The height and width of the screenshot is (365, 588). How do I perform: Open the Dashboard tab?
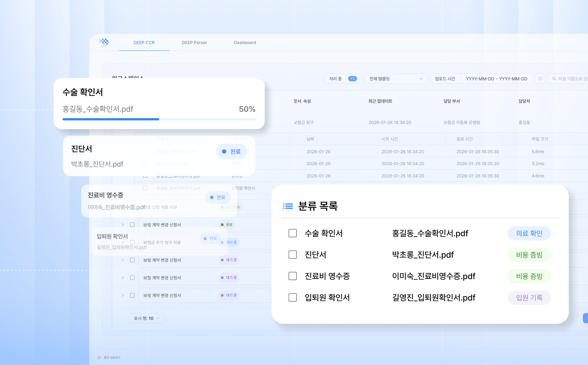point(245,43)
